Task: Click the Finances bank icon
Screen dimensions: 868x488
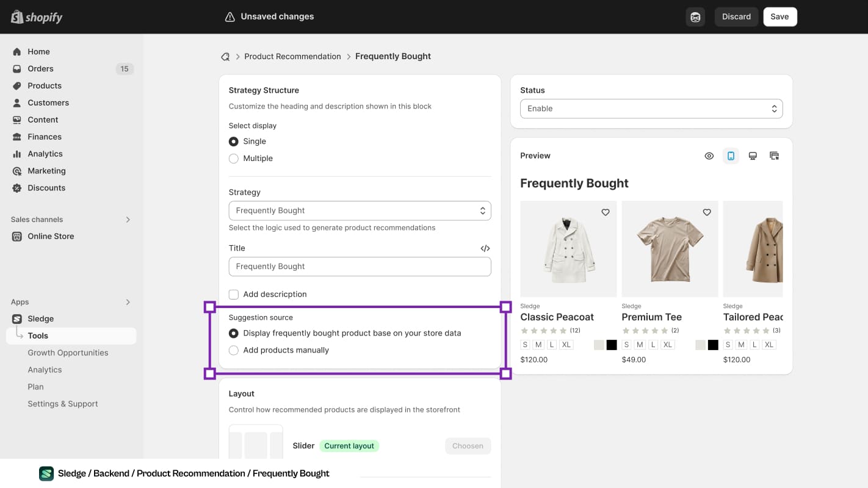Action: pos(17,137)
